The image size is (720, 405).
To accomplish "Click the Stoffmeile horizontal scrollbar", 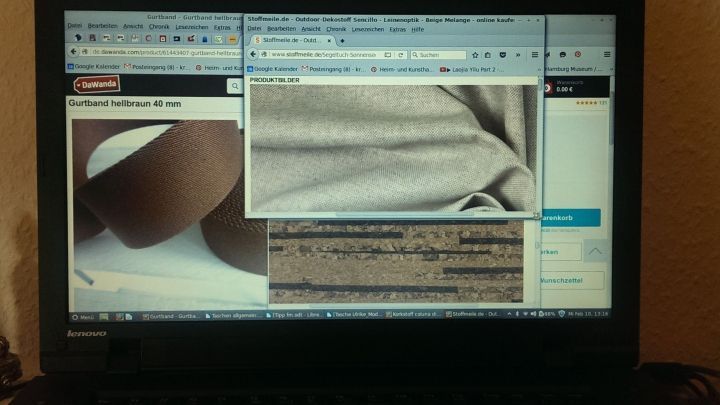I will [404, 214].
